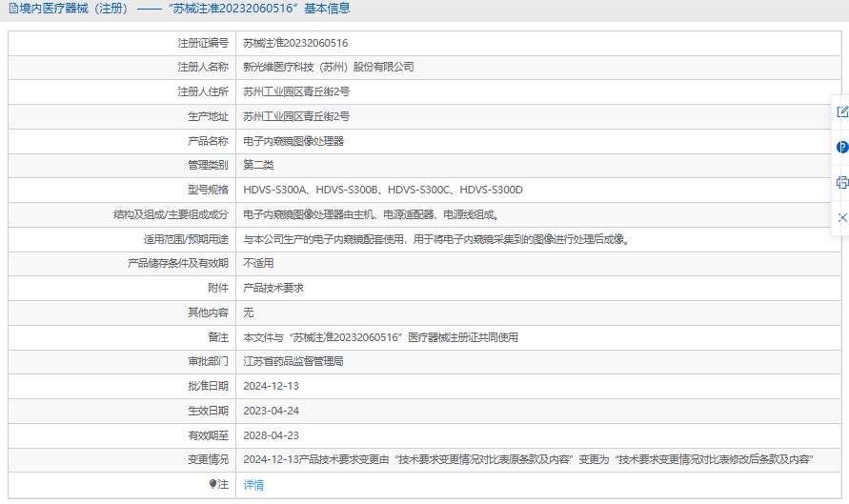Click the 注册人住所 field label

(x=203, y=91)
